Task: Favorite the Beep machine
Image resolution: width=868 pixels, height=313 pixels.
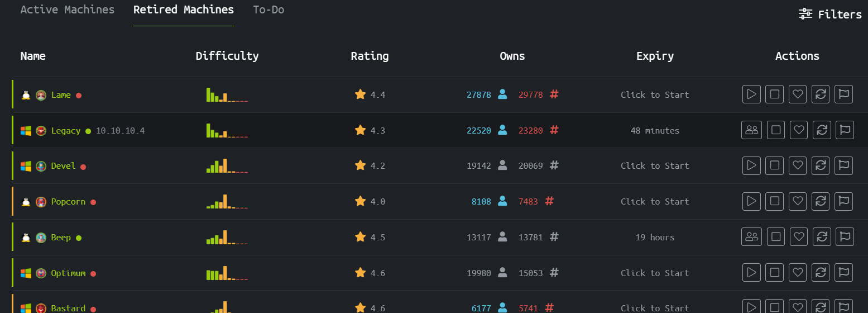Action: point(799,237)
